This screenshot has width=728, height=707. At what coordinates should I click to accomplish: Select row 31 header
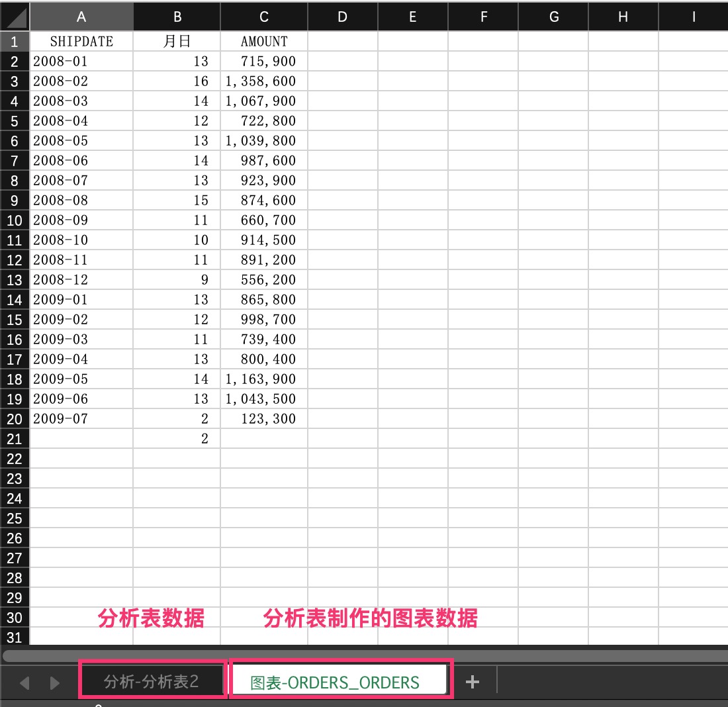[15, 636]
